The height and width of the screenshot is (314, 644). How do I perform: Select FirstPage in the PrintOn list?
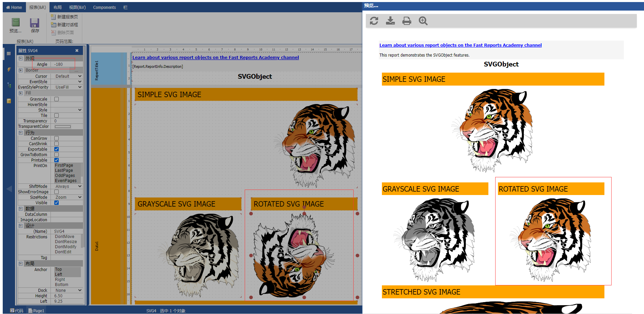(64, 165)
